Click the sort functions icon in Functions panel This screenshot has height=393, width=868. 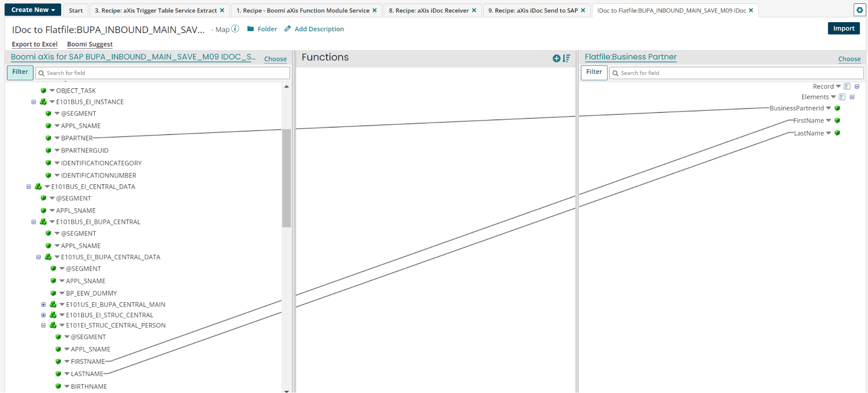coord(566,58)
